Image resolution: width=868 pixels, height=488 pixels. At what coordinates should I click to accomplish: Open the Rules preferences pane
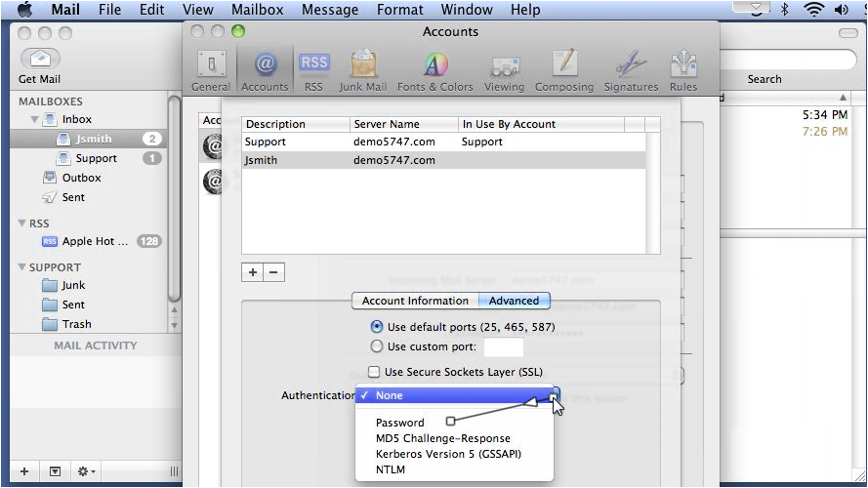tap(683, 70)
